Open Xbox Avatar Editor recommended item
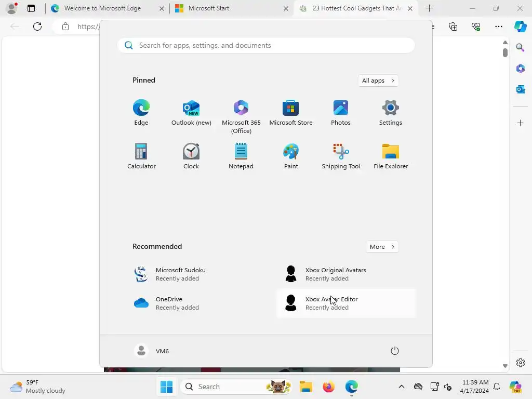This screenshot has width=532, height=399. click(346, 303)
